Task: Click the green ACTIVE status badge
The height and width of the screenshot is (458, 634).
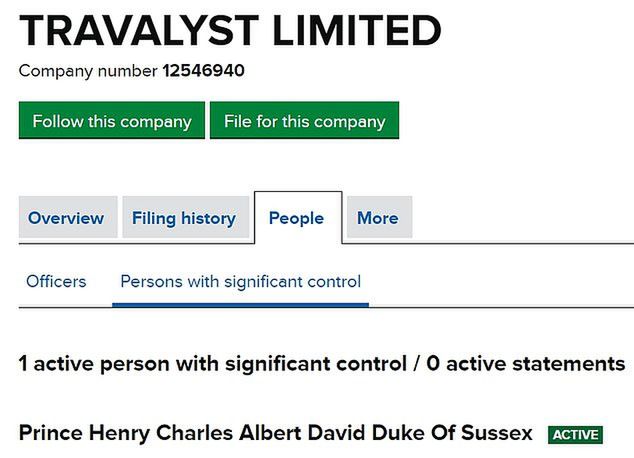Action: pyautogui.click(x=576, y=435)
